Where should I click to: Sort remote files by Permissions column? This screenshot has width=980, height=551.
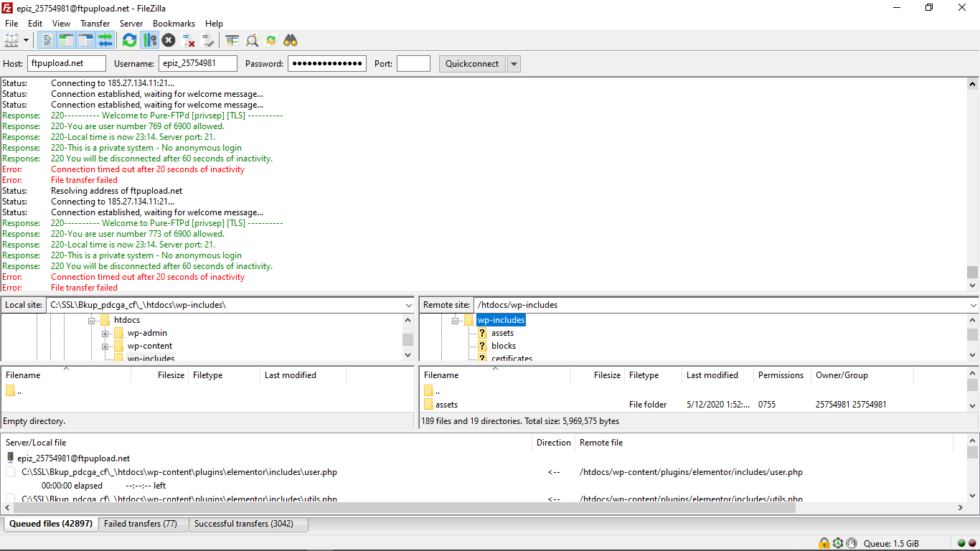781,375
